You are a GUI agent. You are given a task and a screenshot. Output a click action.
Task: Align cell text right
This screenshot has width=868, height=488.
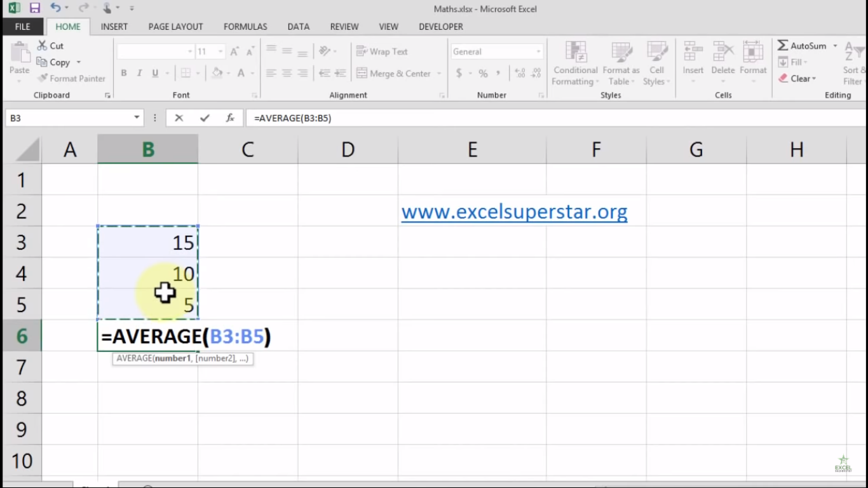coord(303,73)
